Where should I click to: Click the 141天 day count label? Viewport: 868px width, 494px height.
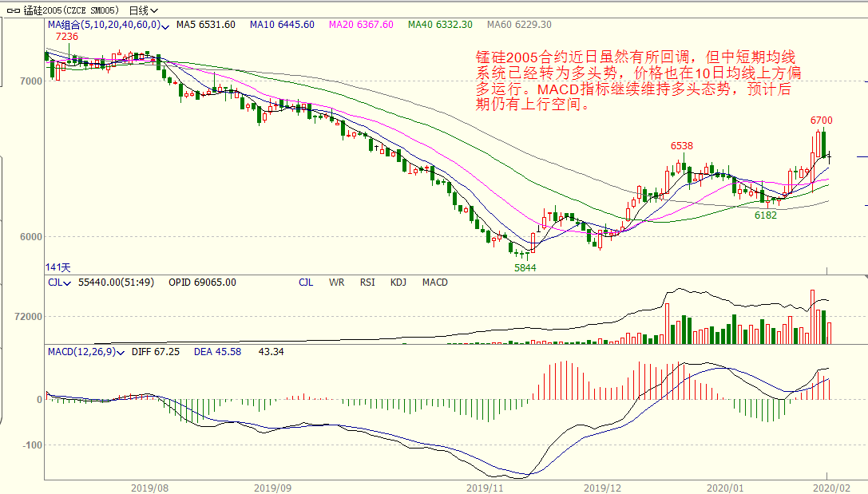(58, 267)
